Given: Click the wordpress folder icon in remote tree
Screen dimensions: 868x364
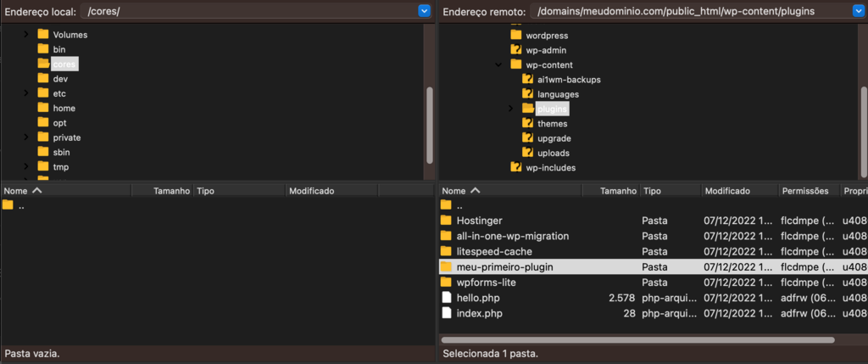Looking at the screenshot, I should 516,35.
